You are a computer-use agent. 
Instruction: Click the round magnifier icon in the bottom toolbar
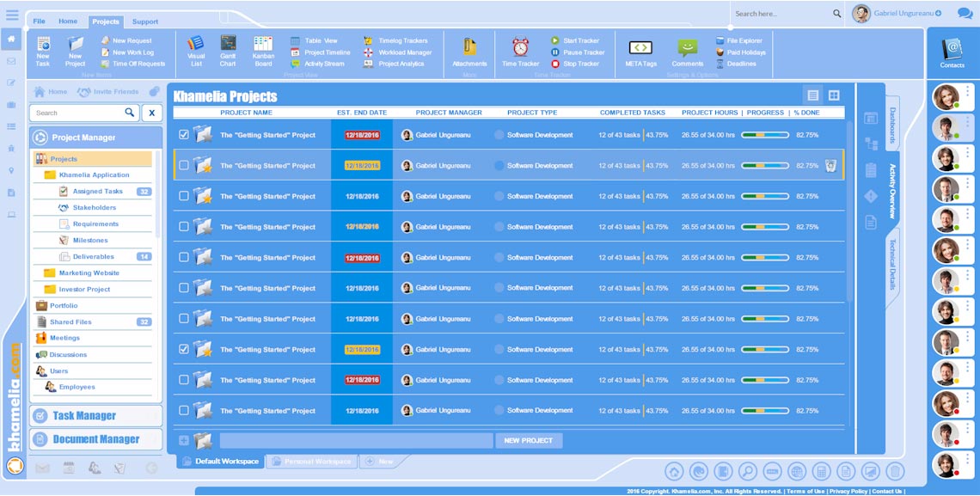(x=748, y=471)
